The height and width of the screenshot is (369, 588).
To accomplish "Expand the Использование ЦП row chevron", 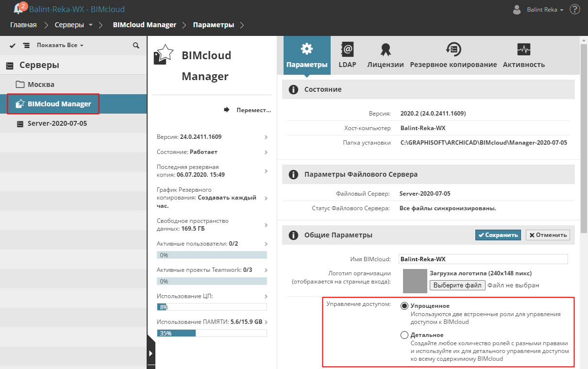I will [266, 297].
